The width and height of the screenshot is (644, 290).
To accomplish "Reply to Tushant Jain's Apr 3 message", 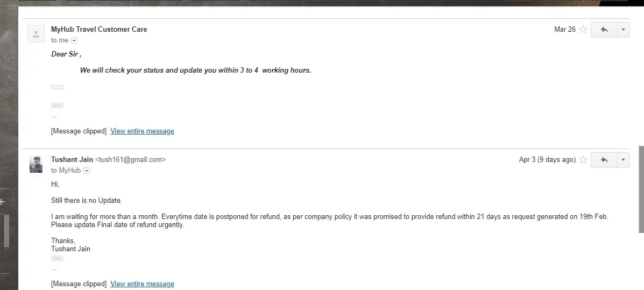I will [x=604, y=160].
